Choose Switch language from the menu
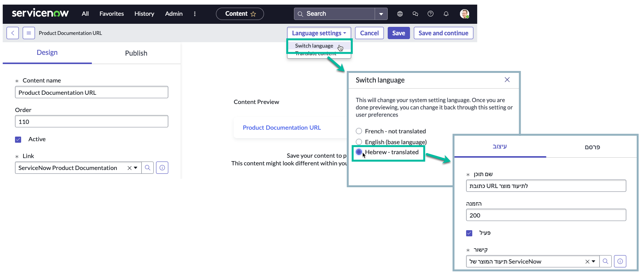Viewport: 644px width, 277px height. coord(314,46)
